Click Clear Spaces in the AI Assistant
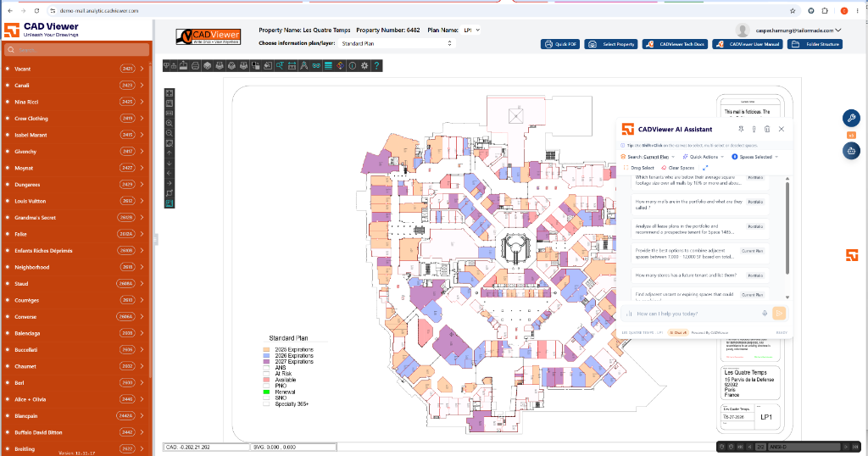The height and width of the screenshot is (456, 868). (677, 168)
